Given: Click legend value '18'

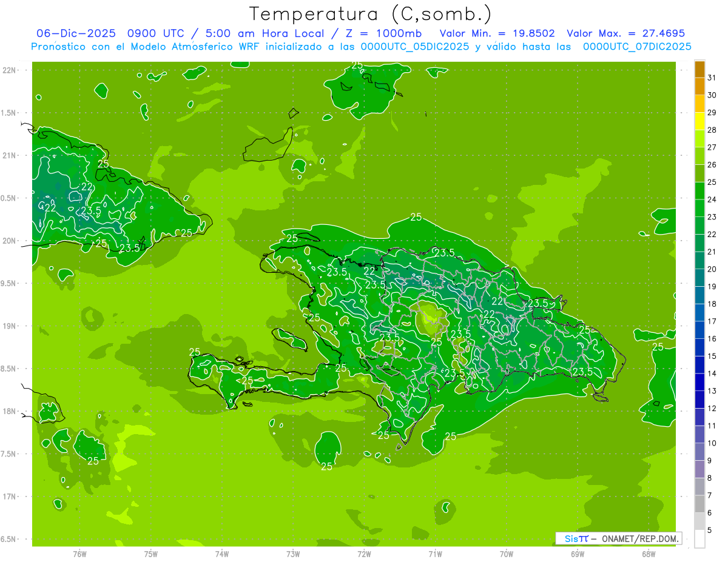Looking at the screenshot, I should coord(712,304).
